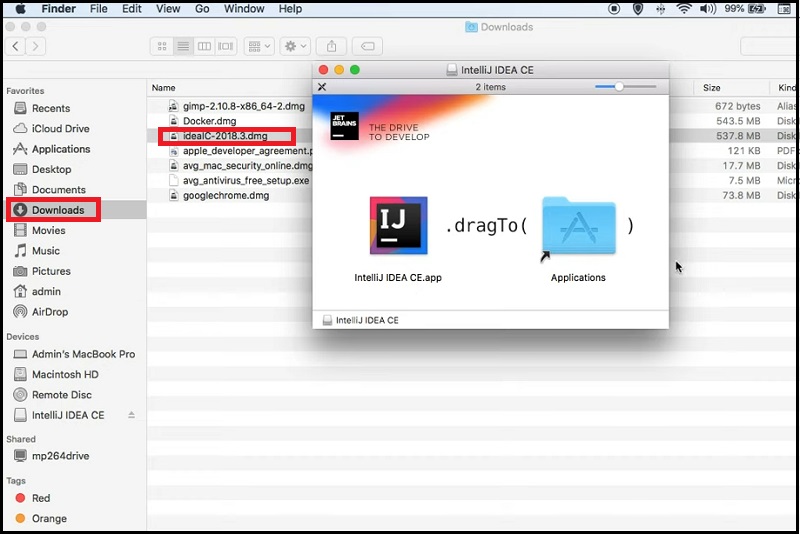800x534 pixels.
Task: Open the Go menu
Action: pos(202,9)
